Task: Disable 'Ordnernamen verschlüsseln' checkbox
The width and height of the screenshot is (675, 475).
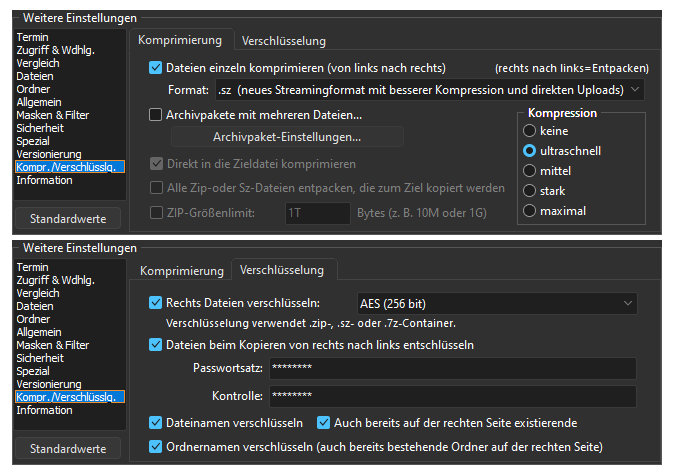Action: [155, 446]
